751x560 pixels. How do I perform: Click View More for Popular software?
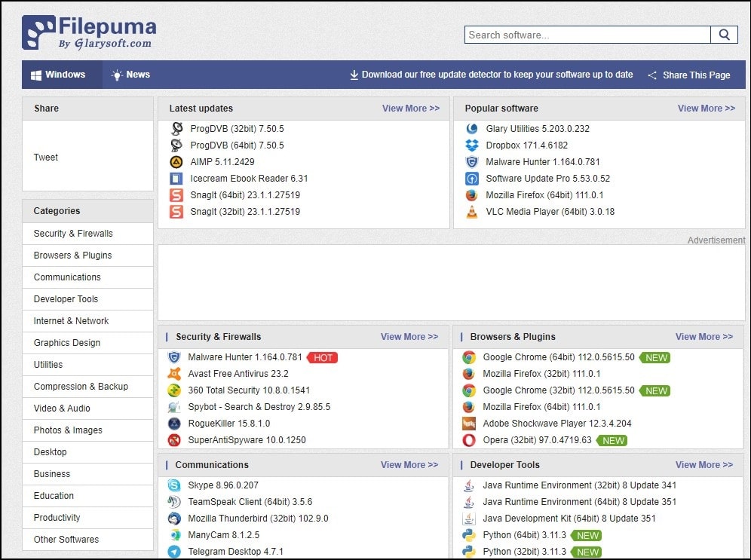click(707, 109)
